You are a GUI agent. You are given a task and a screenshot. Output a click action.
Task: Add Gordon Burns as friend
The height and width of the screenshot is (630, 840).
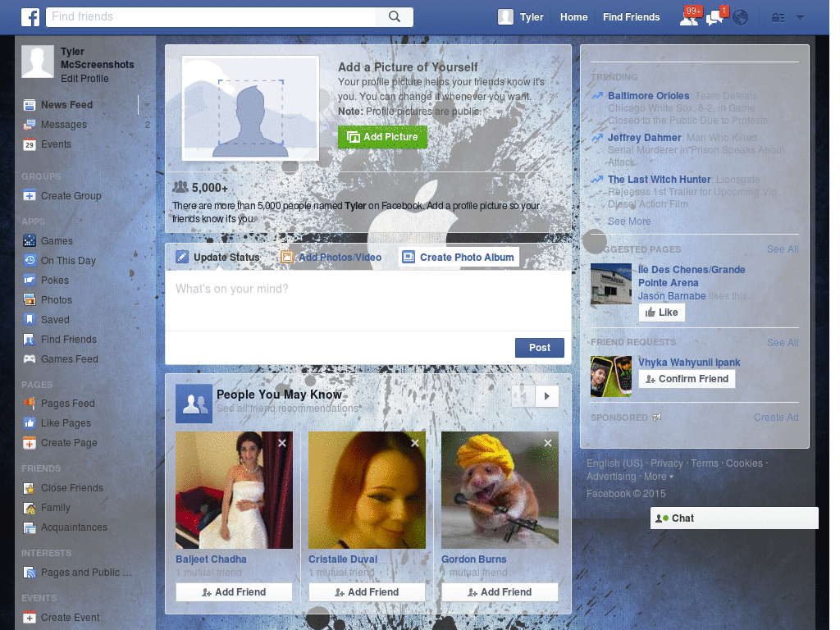point(500,592)
